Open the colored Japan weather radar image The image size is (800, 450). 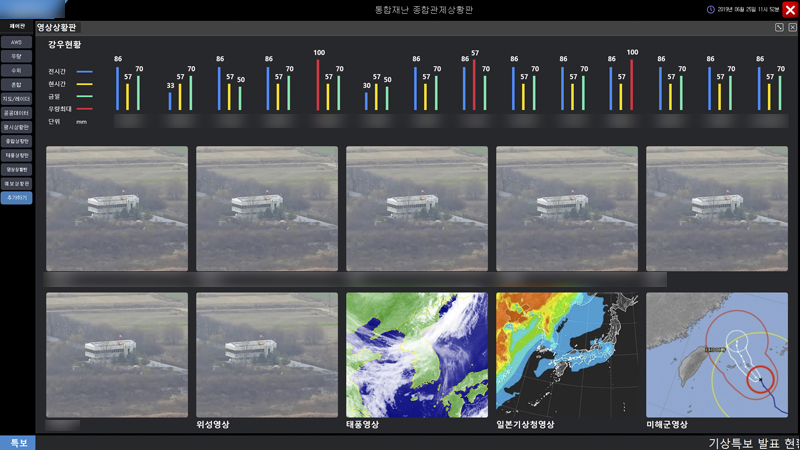(567, 355)
